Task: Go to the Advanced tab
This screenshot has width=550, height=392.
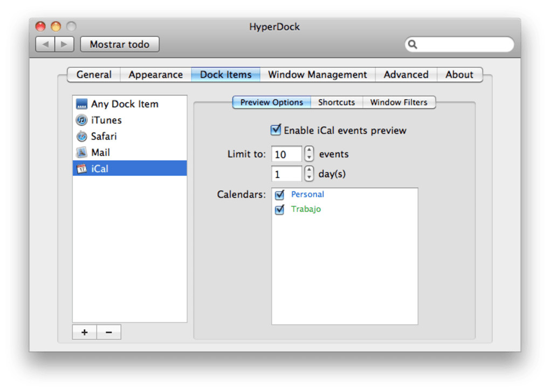Action: tap(406, 75)
